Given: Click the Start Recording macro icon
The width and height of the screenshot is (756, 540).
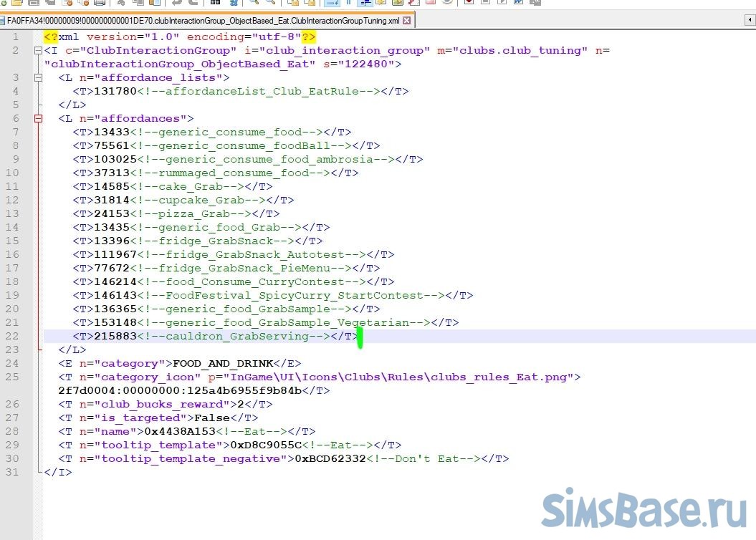Looking at the screenshot, I should tap(469, 3).
